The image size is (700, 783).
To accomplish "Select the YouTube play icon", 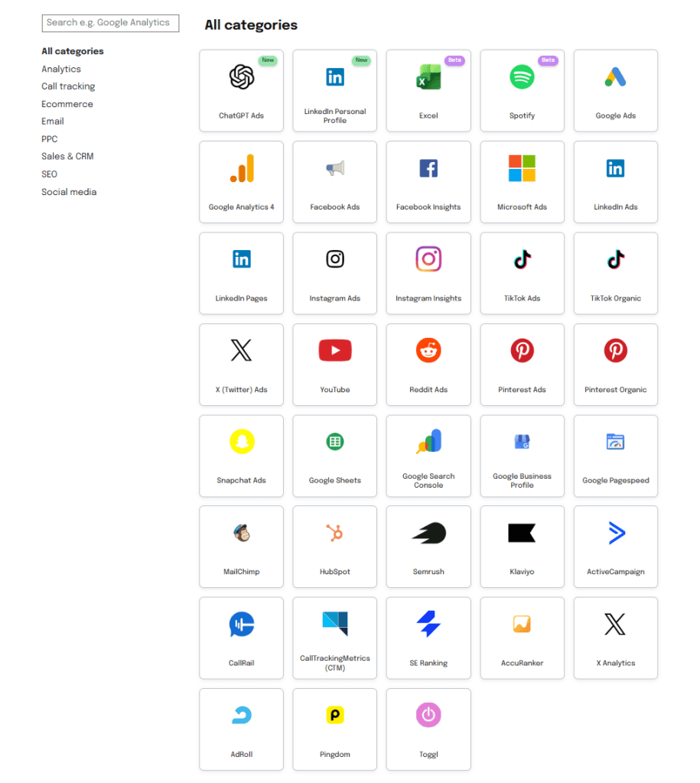I will 335,350.
